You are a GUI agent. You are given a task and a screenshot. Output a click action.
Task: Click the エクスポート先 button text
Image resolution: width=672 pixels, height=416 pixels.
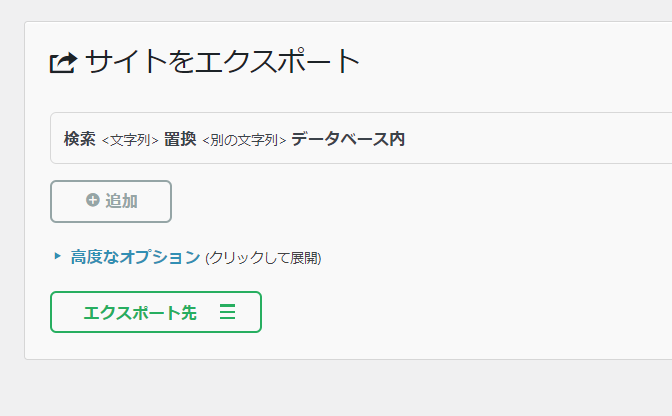pyautogui.click(x=140, y=313)
